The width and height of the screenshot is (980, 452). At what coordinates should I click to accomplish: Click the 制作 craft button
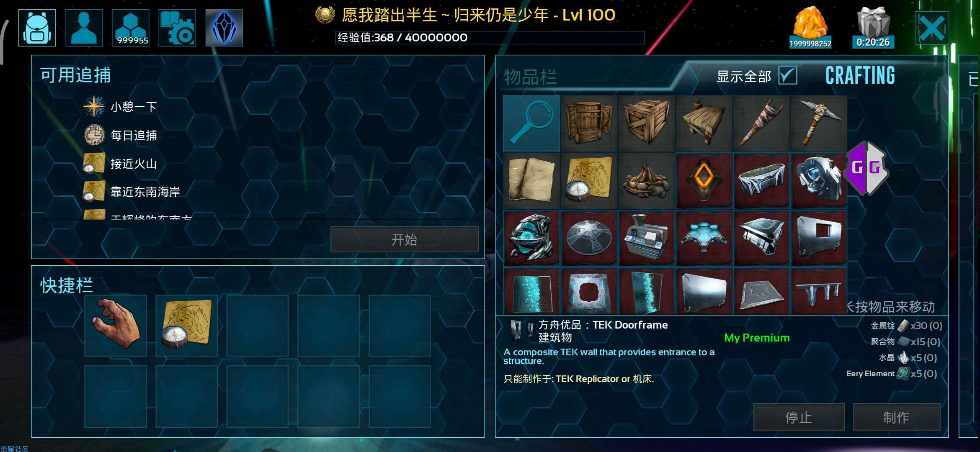tap(897, 417)
